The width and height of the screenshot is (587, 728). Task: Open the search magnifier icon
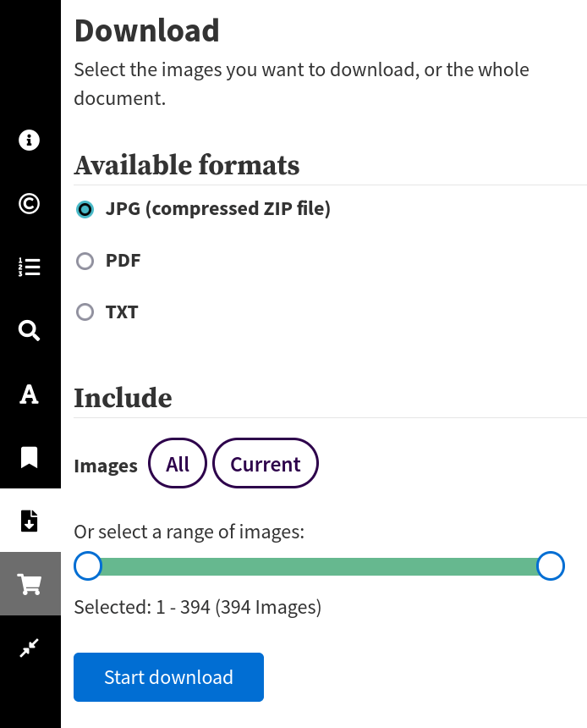pos(29,331)
